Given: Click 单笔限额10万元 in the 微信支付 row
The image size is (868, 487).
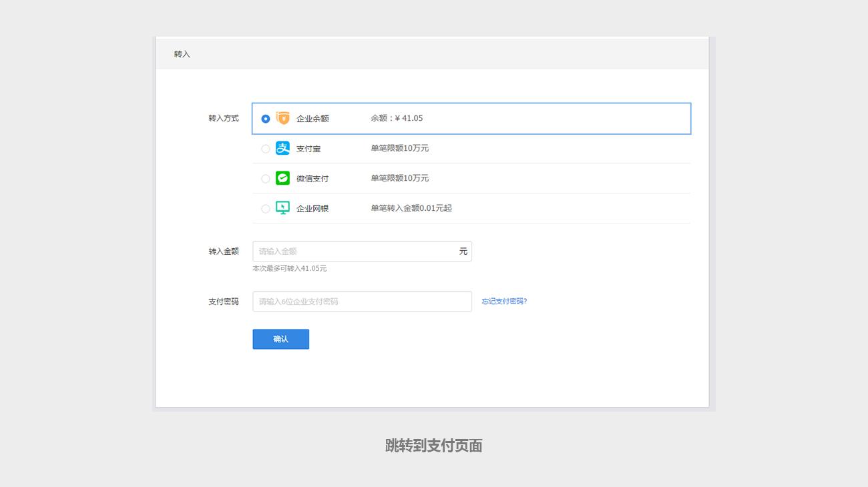Looking at the screenshot, I should pos(400,178).
